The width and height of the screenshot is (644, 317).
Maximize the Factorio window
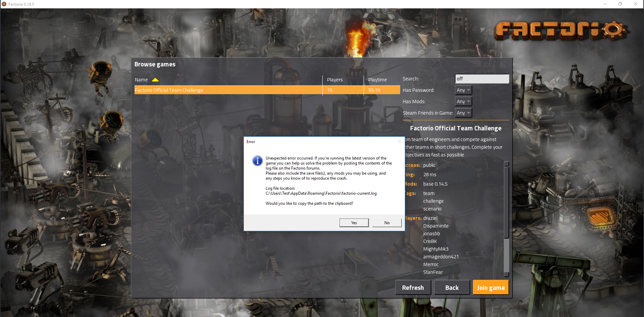point(620,4)
